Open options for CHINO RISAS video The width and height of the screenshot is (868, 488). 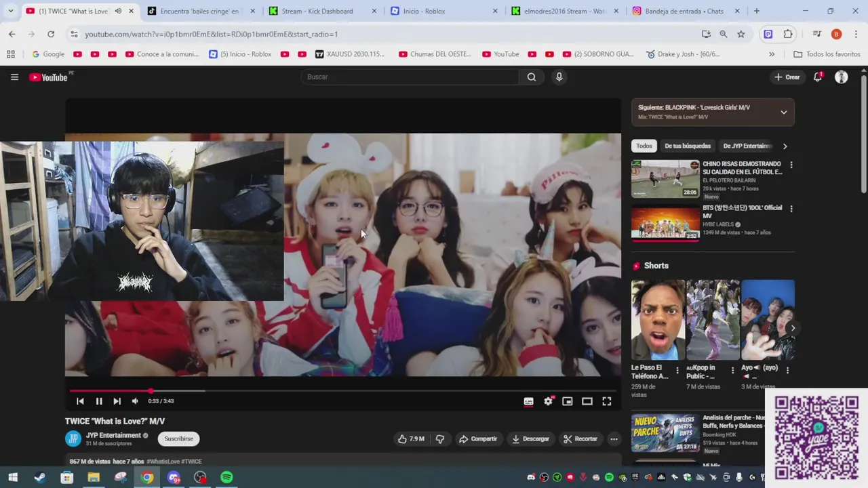pos(791,165)
